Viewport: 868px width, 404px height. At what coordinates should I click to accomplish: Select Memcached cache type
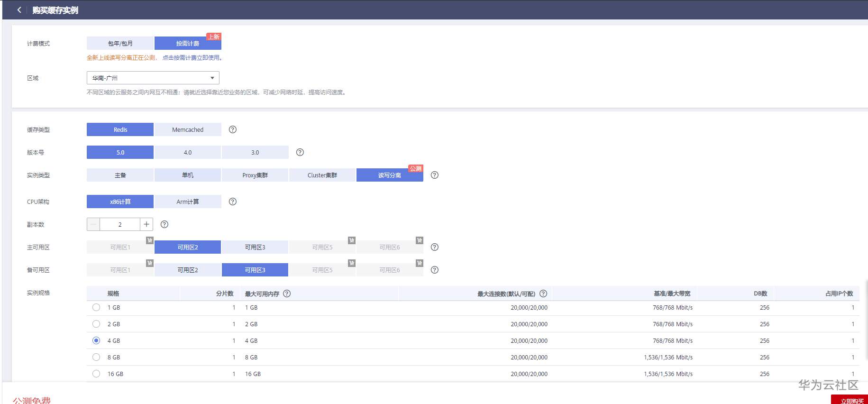[188, 129]
